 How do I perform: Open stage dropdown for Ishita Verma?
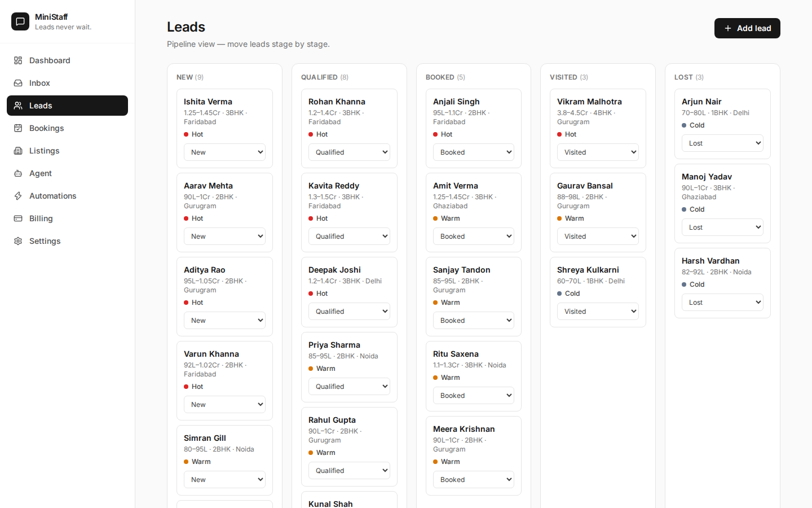click(x=224, y=152)
